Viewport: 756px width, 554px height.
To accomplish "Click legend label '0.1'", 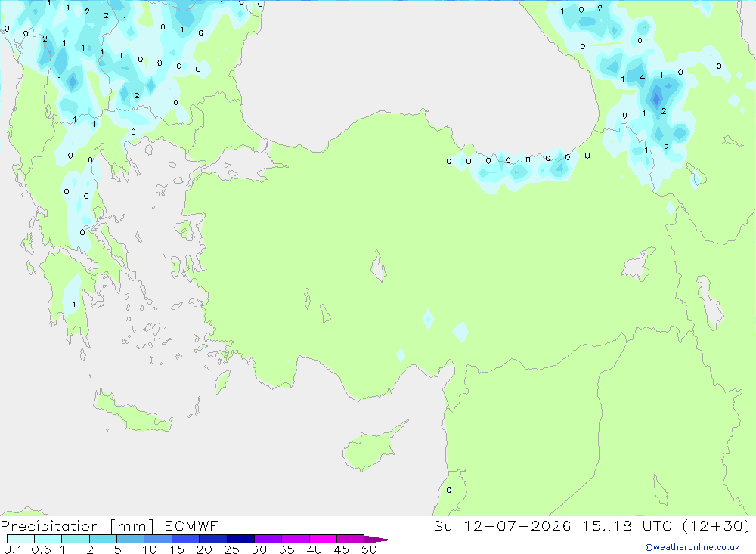I will tap(13, 549).
